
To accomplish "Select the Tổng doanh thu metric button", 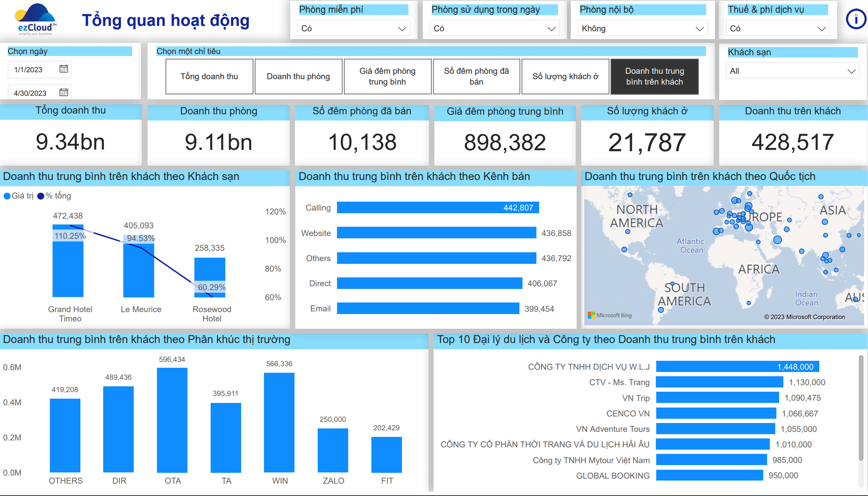I will [x=209, y=76].
